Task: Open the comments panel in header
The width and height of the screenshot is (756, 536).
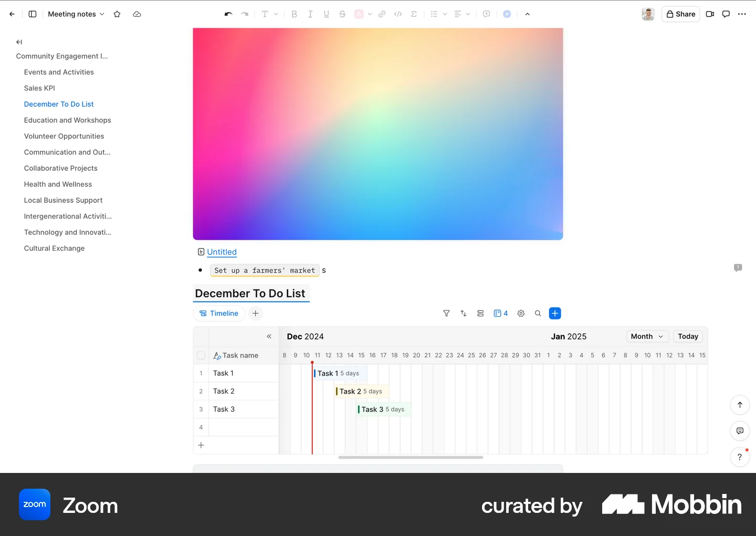Action: pyautogui.click(x=726, y=14)
